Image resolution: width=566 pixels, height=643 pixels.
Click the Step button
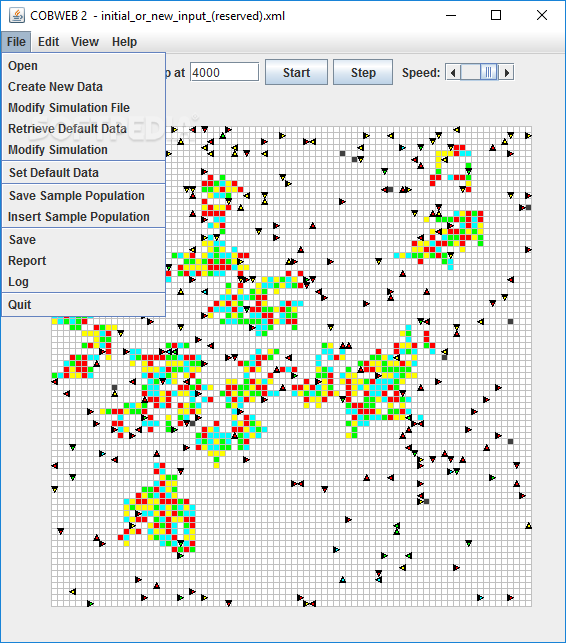click(x=363, y=73)
